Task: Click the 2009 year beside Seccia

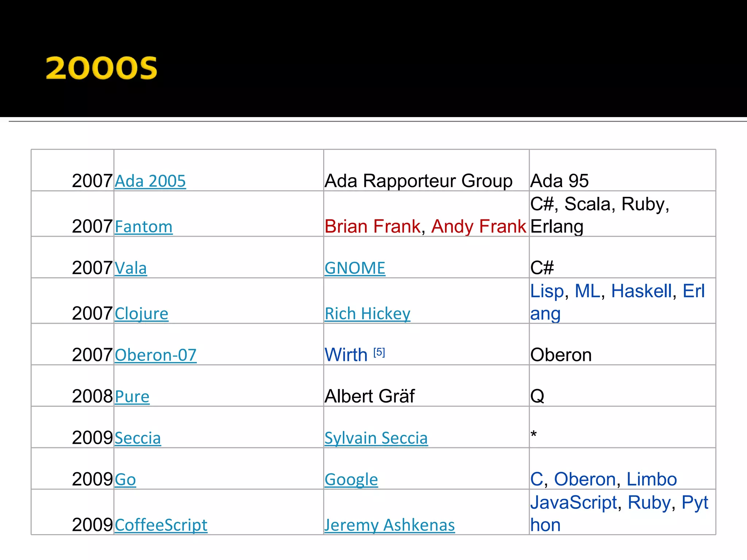Action: (92, 438)
